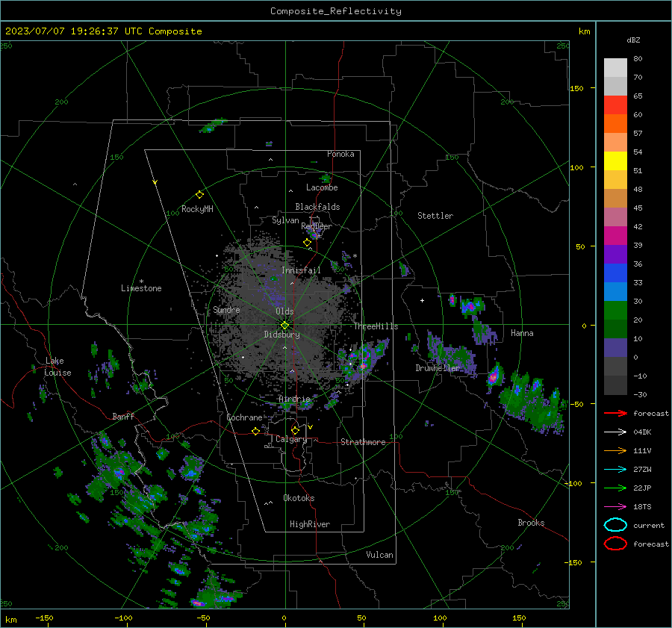
Task: Select the cyan 27ZW arrow icon
Action: [x=615, y=470]
